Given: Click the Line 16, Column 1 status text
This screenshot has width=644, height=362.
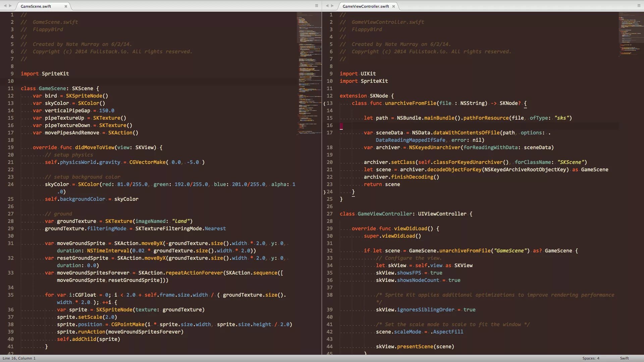Looking at the screenshot, I should tap(19, 358).
